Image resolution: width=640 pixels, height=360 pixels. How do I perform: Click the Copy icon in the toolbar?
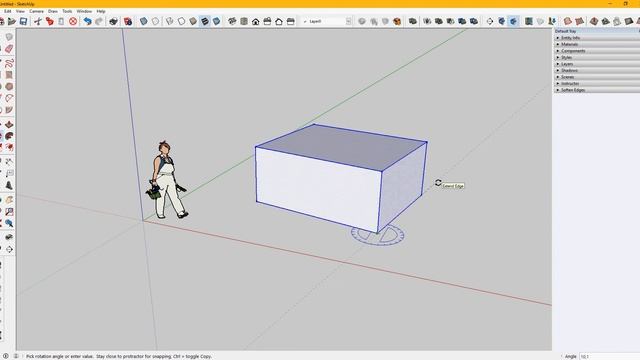[50, 21]
